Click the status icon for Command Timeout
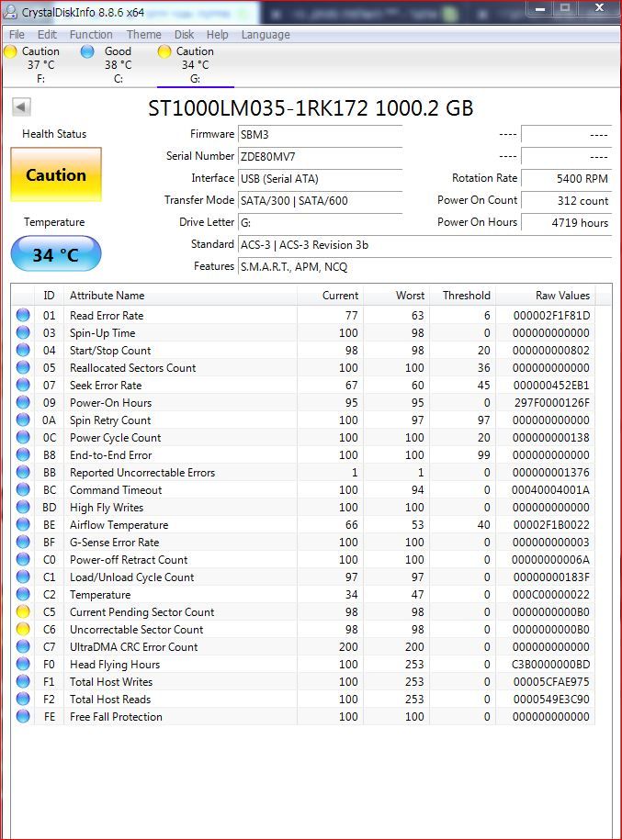This screenshot has width=622, height=840. click(23, 489)
